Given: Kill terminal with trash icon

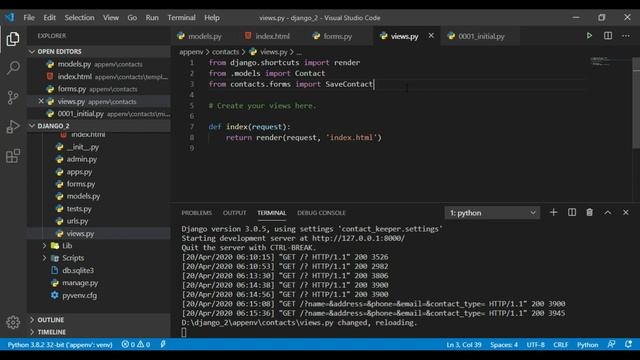Looking at the screenshot, I should (589, 212).
